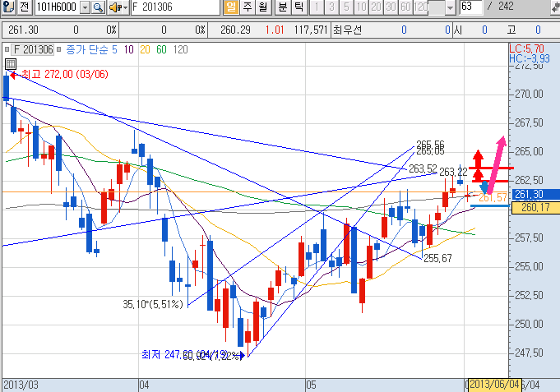Open the grid table icon above the chart
This screenshot has width=560, height=392.
pyautogui.click(x=10, y=62)
